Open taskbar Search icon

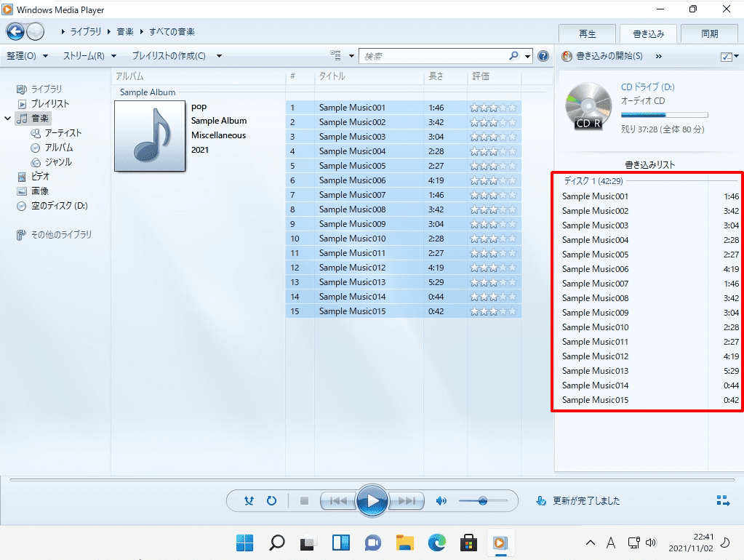click(276, 543)
